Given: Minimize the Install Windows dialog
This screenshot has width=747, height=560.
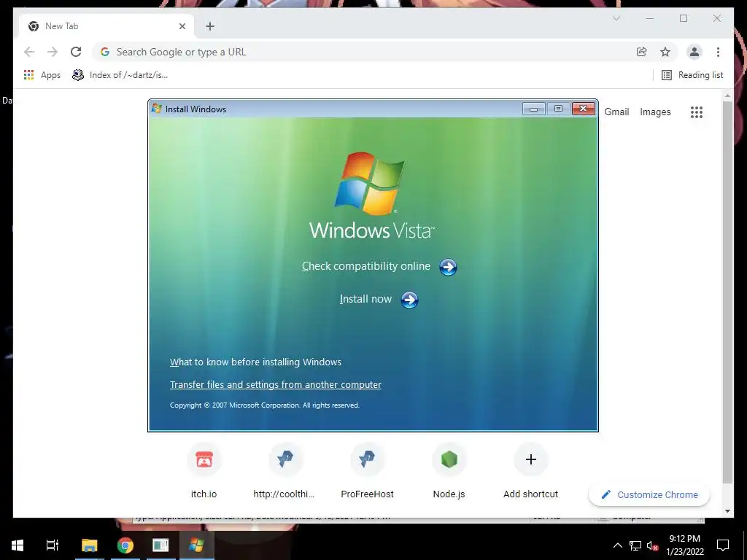Looking at the screenshot, I should coord(533,109).
